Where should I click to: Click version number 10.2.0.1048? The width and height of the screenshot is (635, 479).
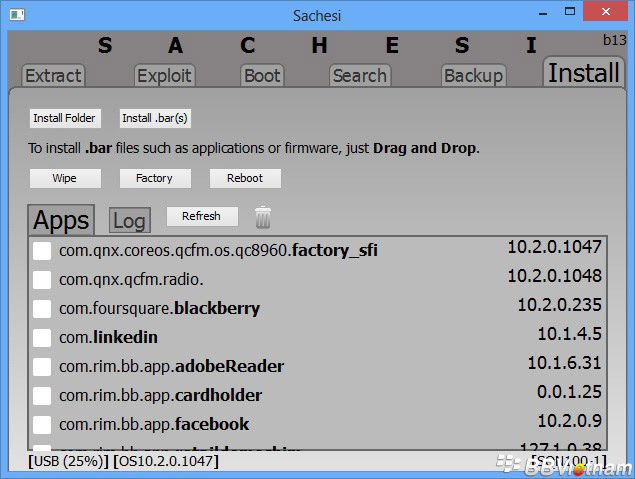pyautogui.click(x=554, y=276)
